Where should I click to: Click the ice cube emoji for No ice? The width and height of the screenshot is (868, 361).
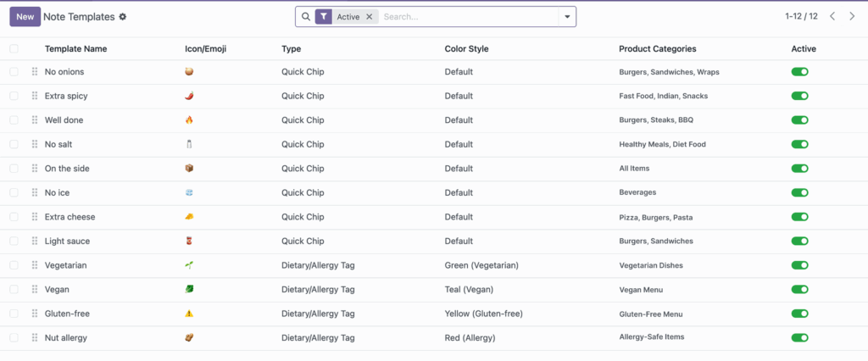(x=189, y=192)
